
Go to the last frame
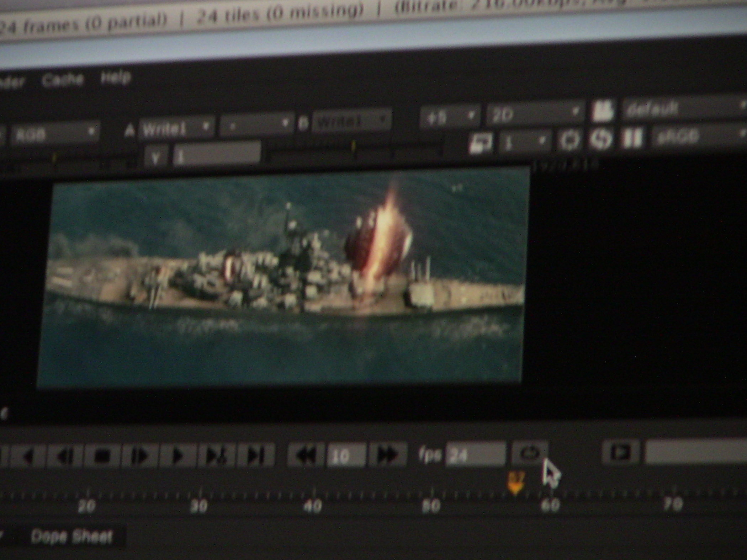(256, 455)
